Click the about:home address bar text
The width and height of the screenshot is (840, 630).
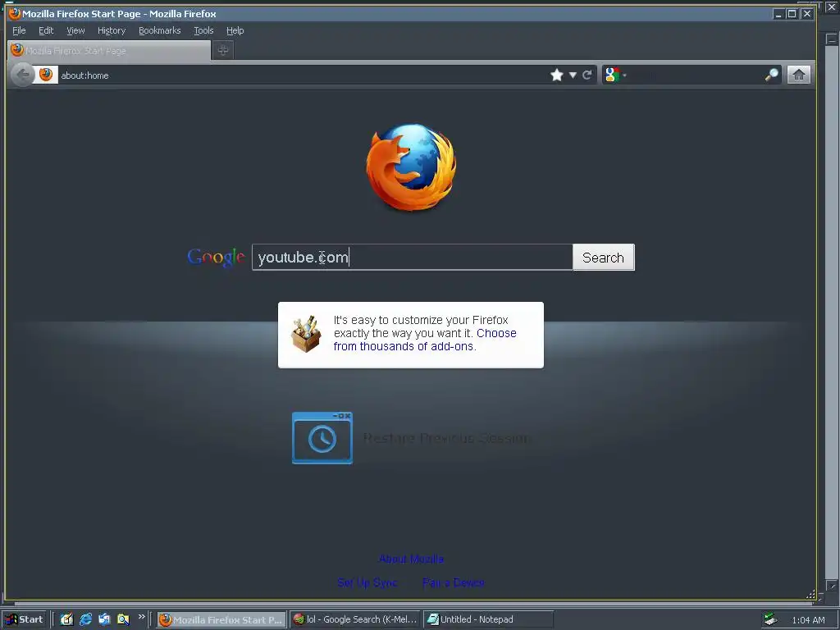coord(84,75)
